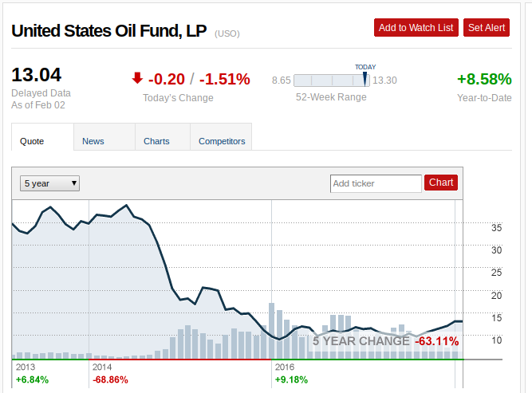The image size is (532, 393).
Task: Click the +8.58% Year-to-Date value
Action: pyautogui.click(x=484, y=80)
